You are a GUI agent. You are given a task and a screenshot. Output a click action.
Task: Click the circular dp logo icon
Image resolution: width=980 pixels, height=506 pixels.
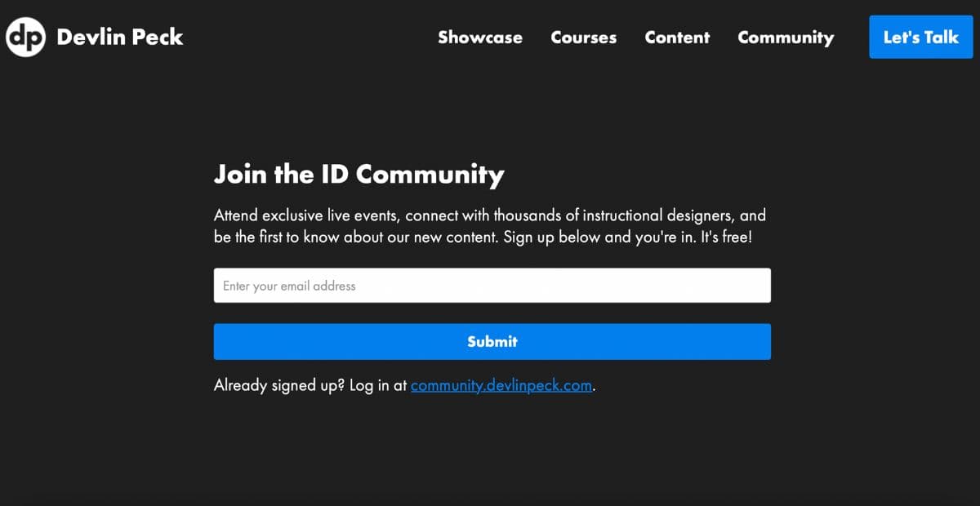(25, 37)
